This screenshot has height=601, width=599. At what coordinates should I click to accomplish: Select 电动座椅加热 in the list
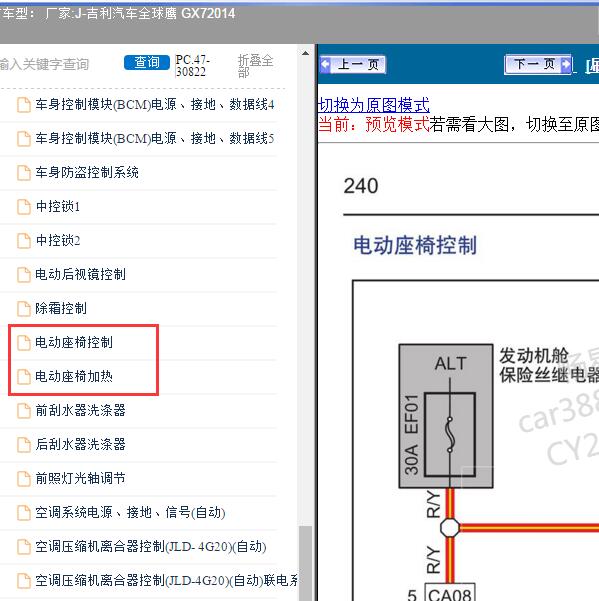[74, 376]
